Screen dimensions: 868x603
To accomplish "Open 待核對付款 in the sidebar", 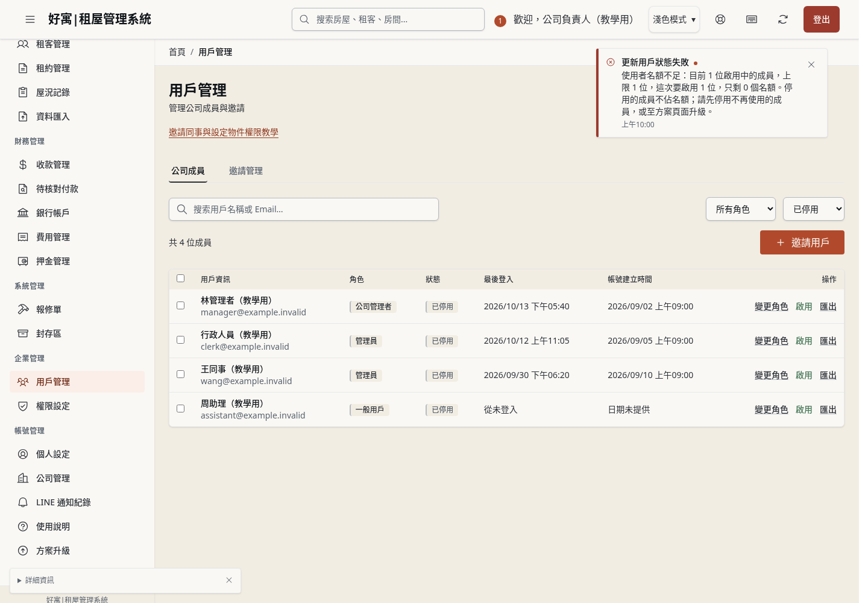I will (x=77, y=189).
